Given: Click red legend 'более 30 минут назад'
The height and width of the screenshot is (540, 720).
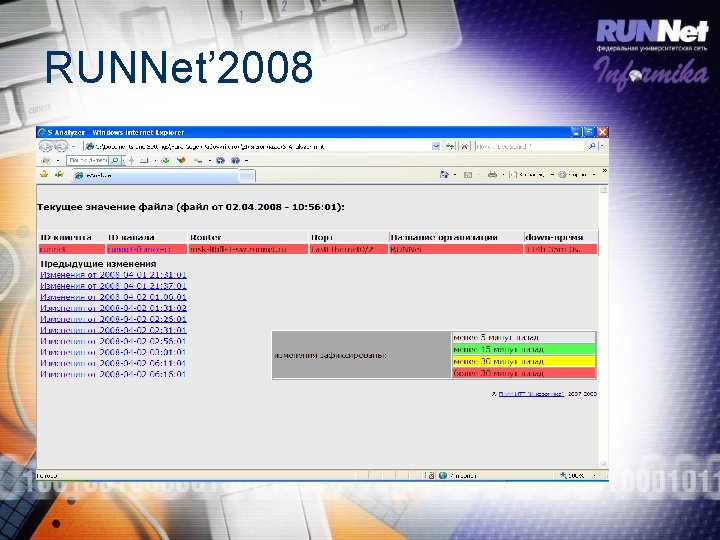Looking at the screenshot, I should pyautogui.click(x=523, y=373).
